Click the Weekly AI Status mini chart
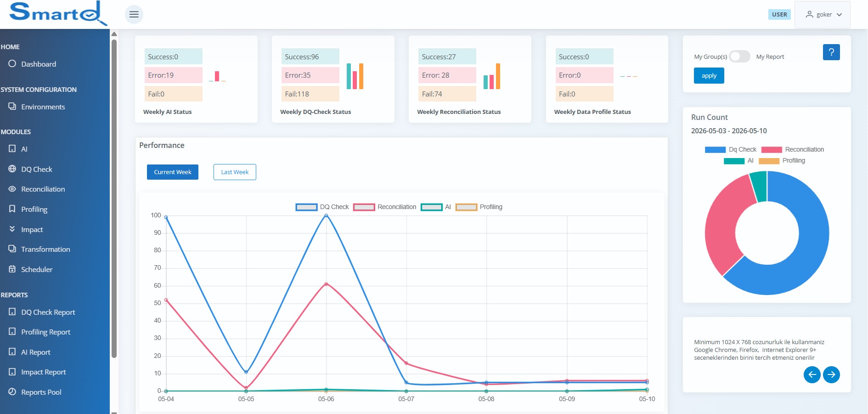 coord(217,76)
